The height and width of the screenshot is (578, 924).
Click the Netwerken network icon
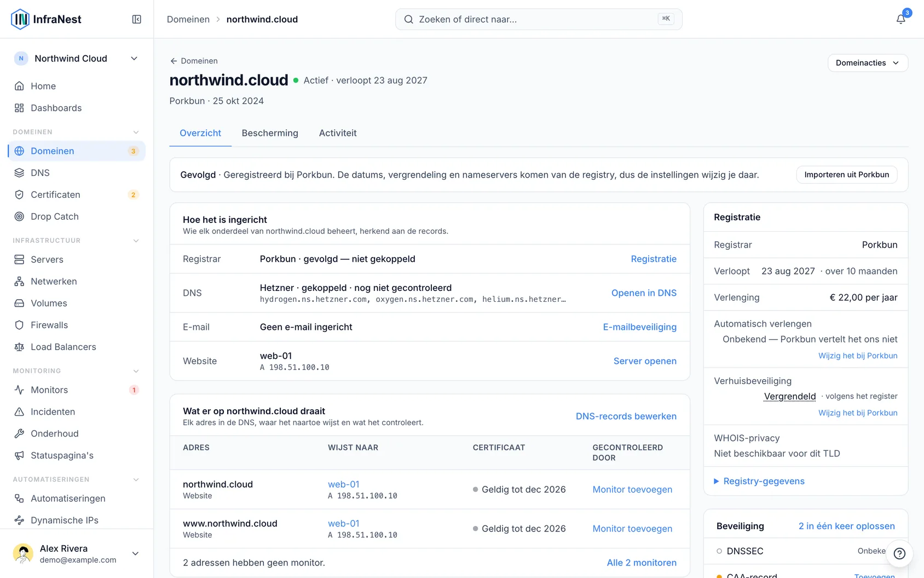[x=19, y=282]
